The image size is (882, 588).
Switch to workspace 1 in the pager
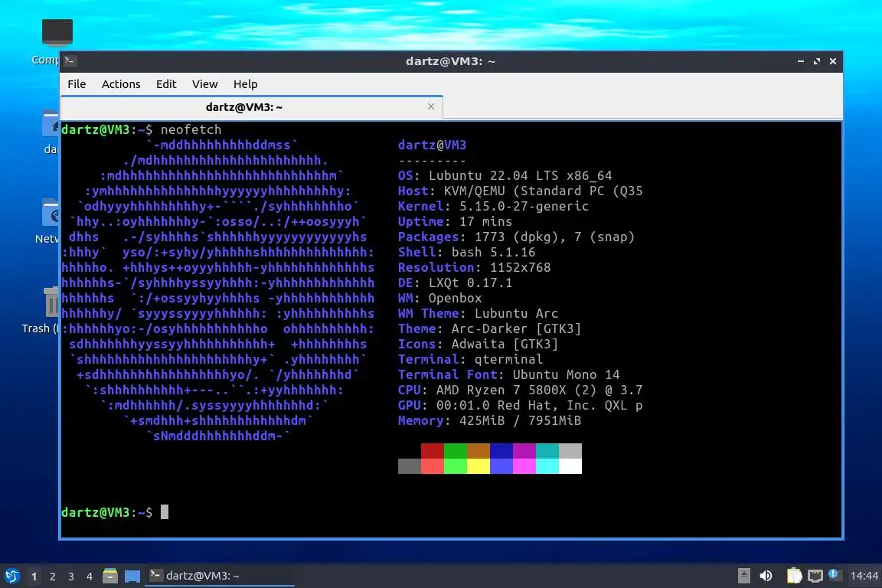click(x=34, y=577)
